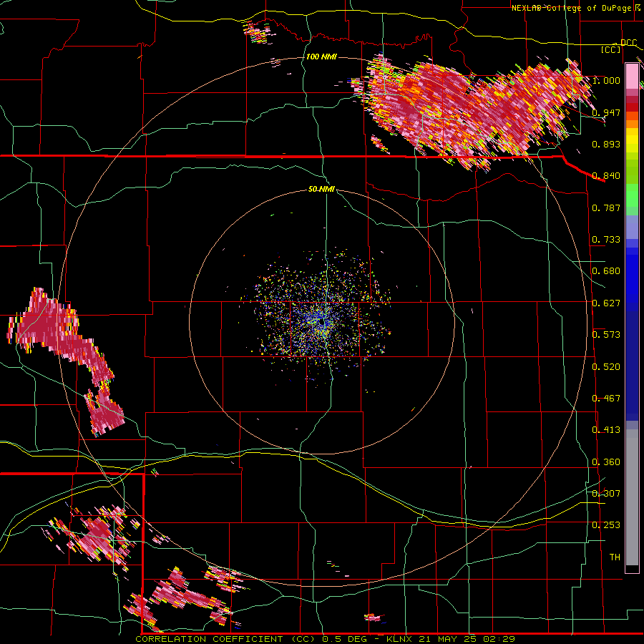644x644 pixels.
Task: Pick the light pink swatch atop the color bar
Action: tap(632, 76)
